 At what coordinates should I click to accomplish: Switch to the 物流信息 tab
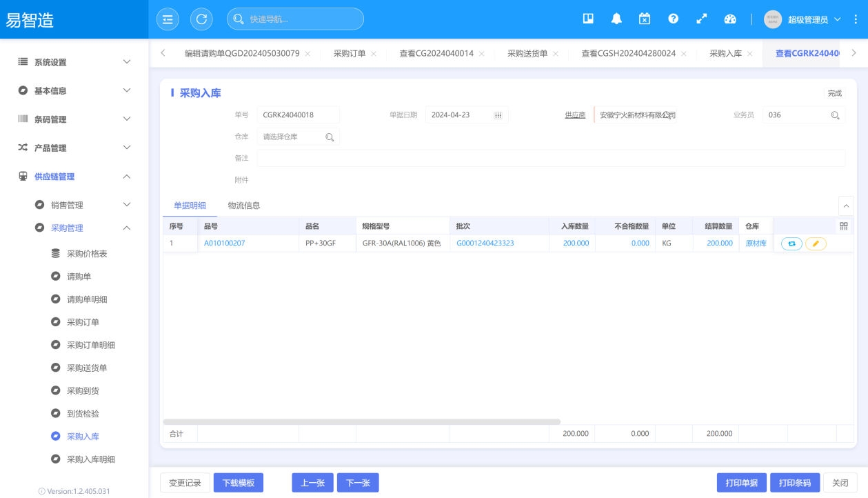point(244,206)
